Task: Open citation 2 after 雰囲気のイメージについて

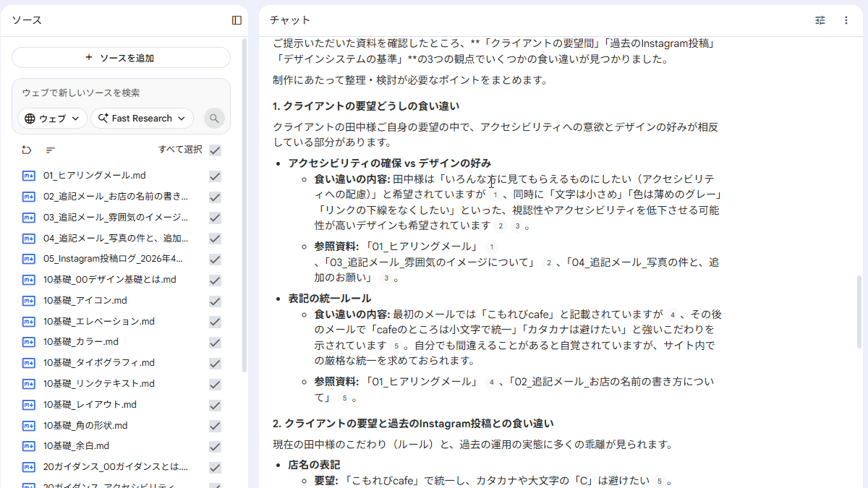Action: [x=548, y=262]
